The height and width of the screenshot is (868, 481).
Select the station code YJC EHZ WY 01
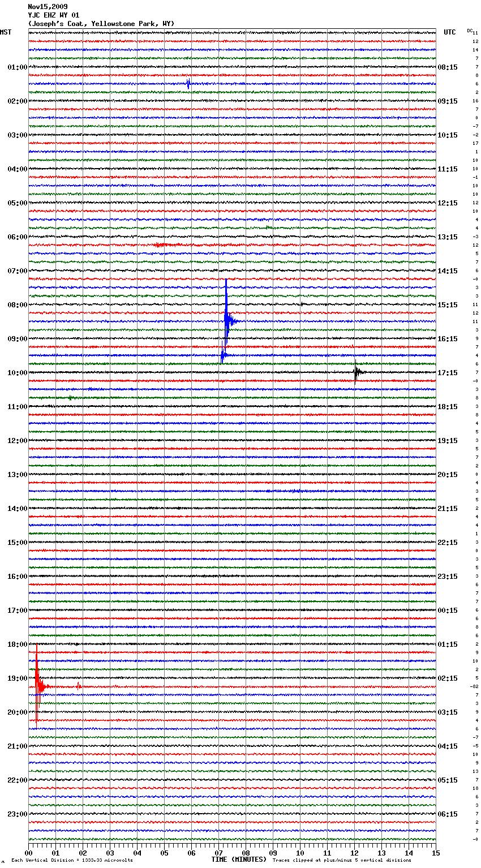[x=54, y=15]
